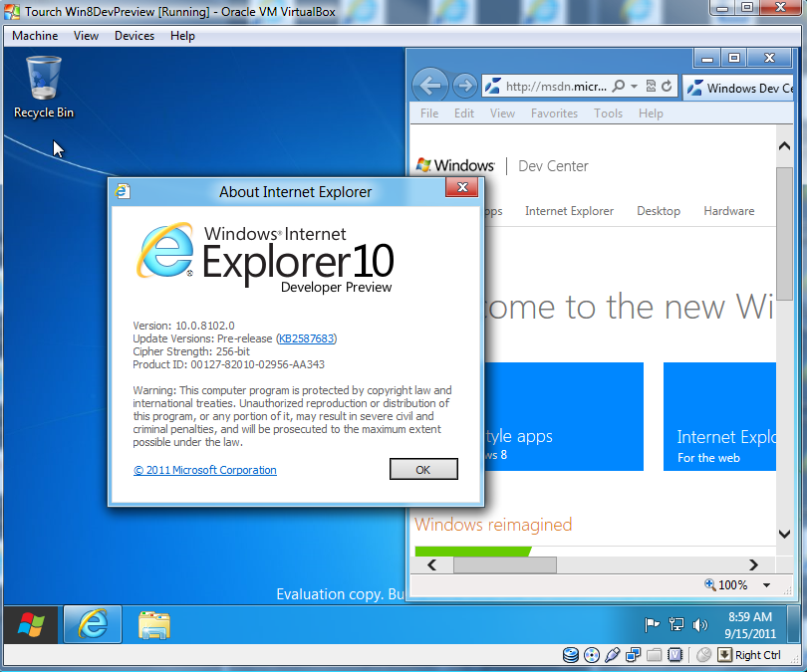Open the Desktop nav link on page

[659, 211]
